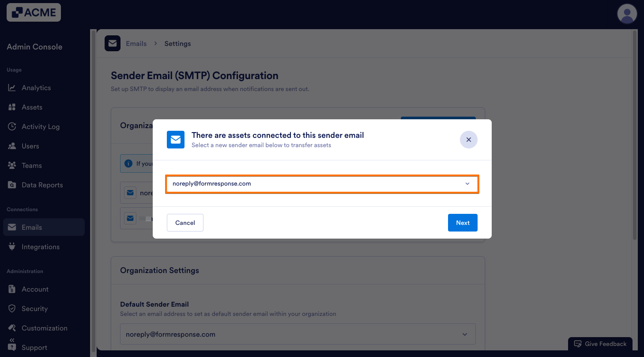This screenshot has width=644, height=357.
Task: Click the user avatar in the top corner
Action: [627, 14]
